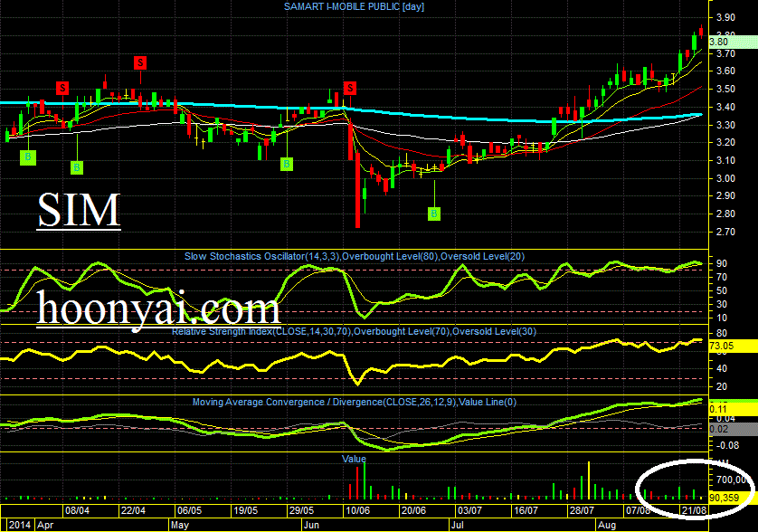Click the 16/07 date label
The height and width of the screenshot is (532, 758).
point(526,510)
